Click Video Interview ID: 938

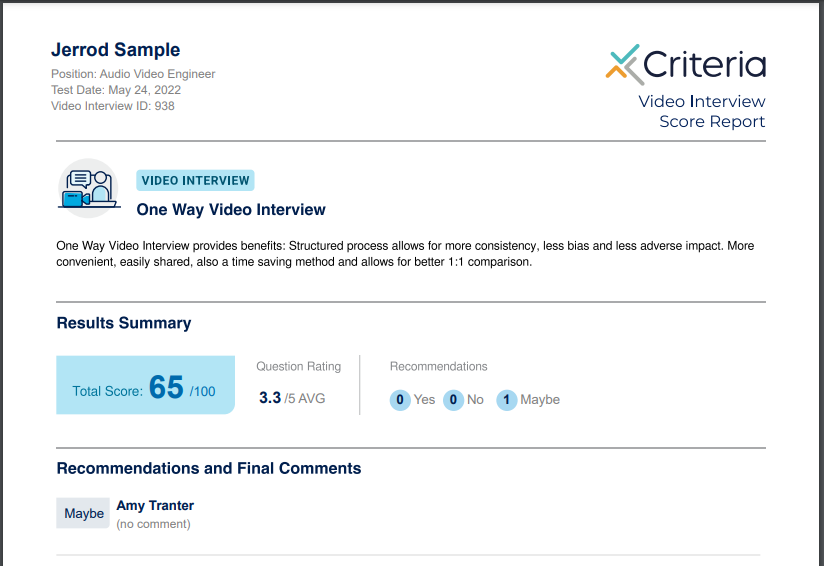112,106
